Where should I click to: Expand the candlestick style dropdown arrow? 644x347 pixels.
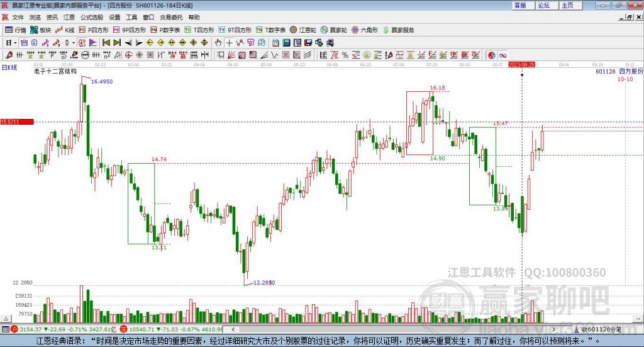(74, 43)
